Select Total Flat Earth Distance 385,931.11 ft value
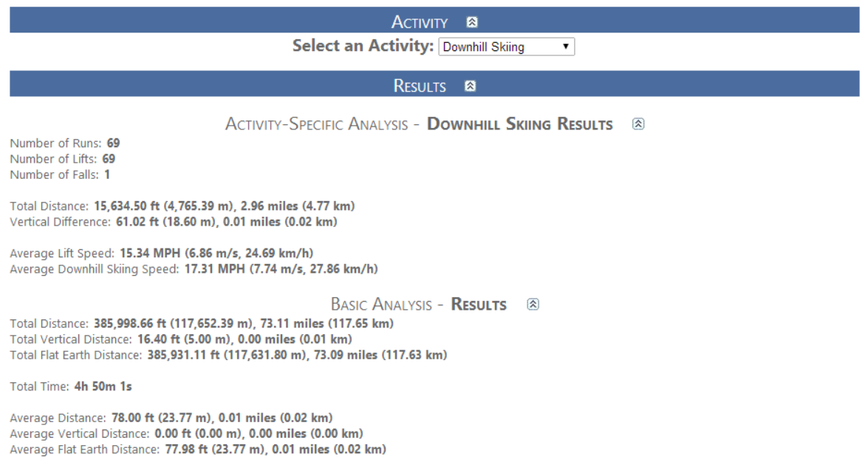Viewport: 868px width, 468px height. 297,355
